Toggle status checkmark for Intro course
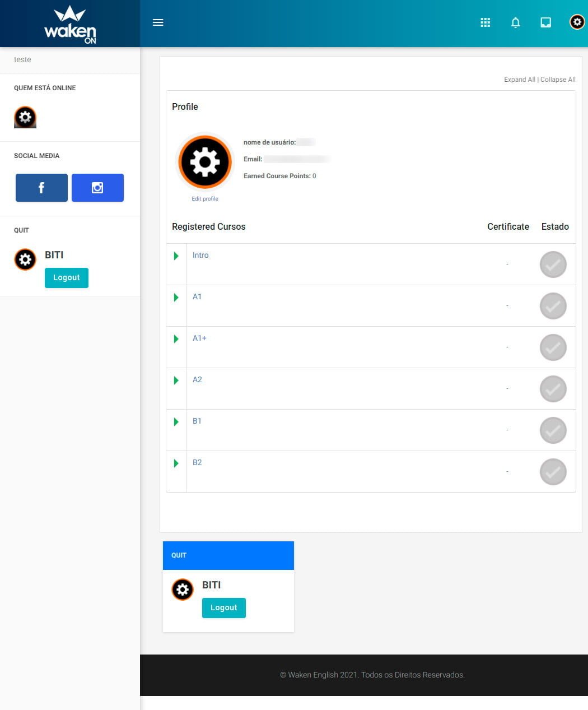The height and width of the screenshot is (710, 588). point(553,264)
